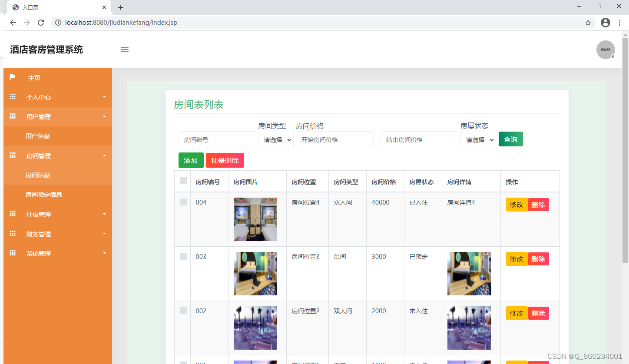Toggle the sidebar hamburger menu icon
The width and height of the screenshot is (629, 364).
pyautogui.click(x=125, y=50)
